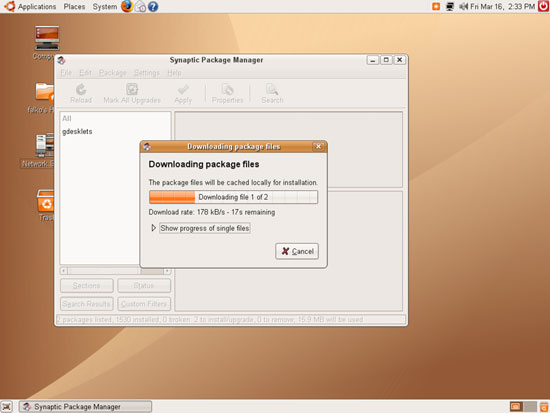This screenshot has width=550, height=413.
Task: Click the volume speaker icon
Action: click(x=463, y=6)
